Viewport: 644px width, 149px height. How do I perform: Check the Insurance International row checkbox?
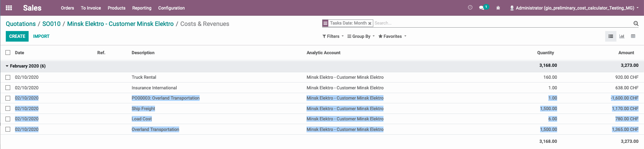point(8,88)
